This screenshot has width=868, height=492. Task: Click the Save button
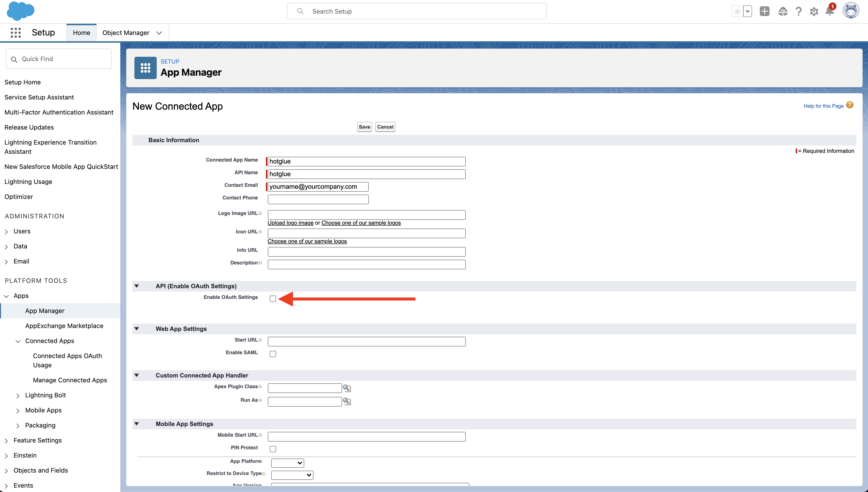tap(364, 127)
